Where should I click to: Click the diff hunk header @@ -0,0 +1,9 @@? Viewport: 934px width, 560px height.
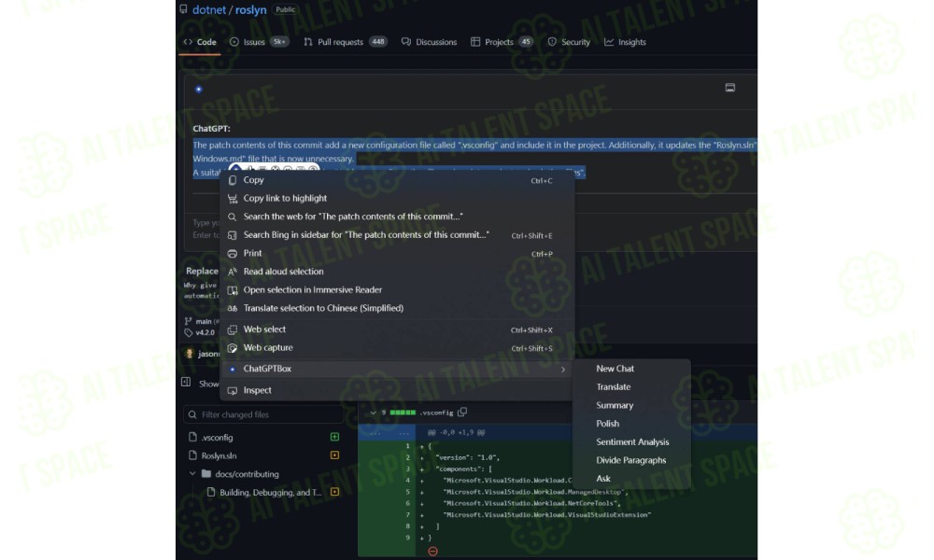(456, 433)
